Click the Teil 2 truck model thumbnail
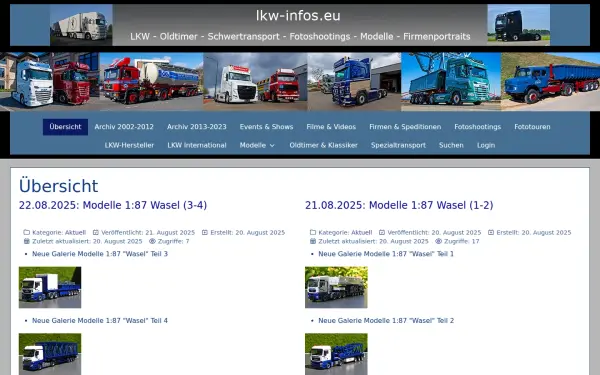 (336, 354)
